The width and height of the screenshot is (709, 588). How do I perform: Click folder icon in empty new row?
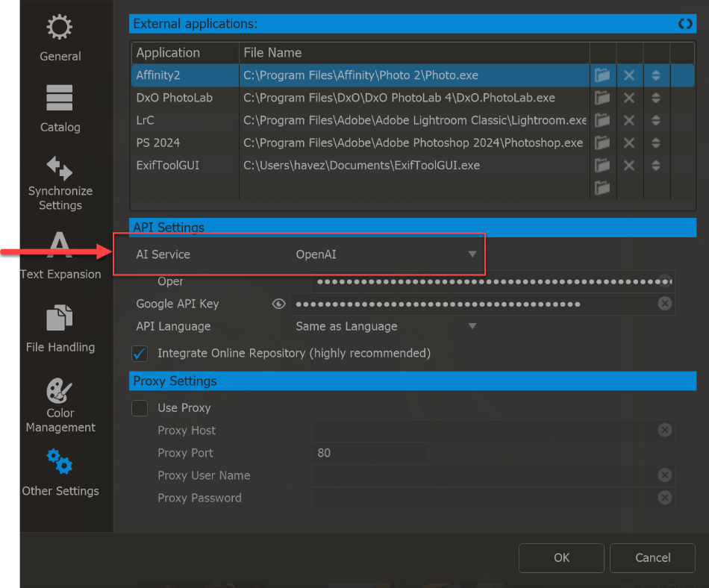click(x=602, y=187)
